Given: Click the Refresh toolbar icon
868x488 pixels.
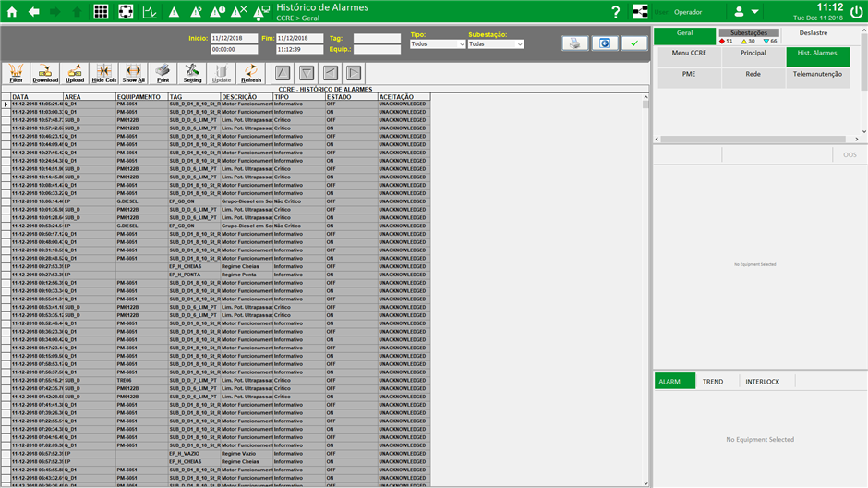Looking at the screenshot, I should click(x=251, y=73).
